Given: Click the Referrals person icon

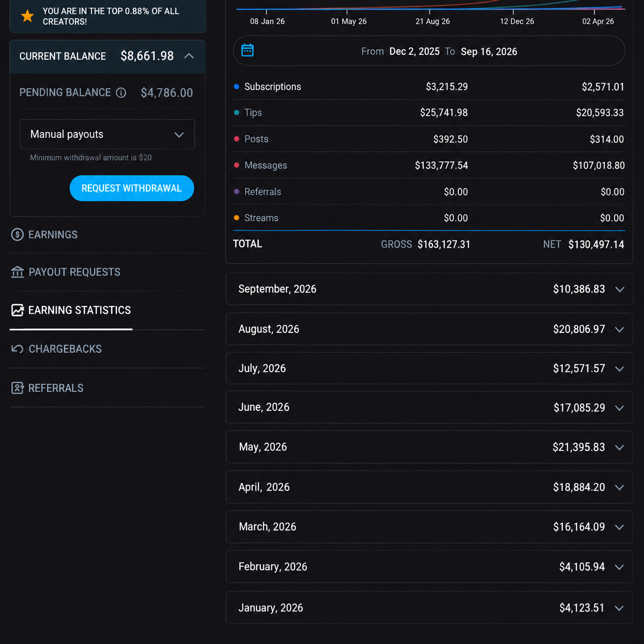Looking at the screenshot, I should [x=17, y=388].
